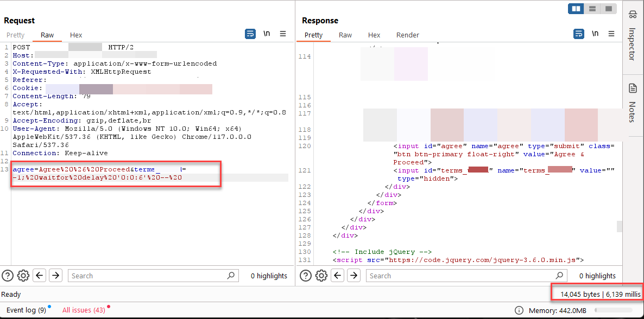The height and width of the screenshot is (319, 644).
Task: Select the Request Hex tab
Action: pyautogui.click(x=76, y=35)
